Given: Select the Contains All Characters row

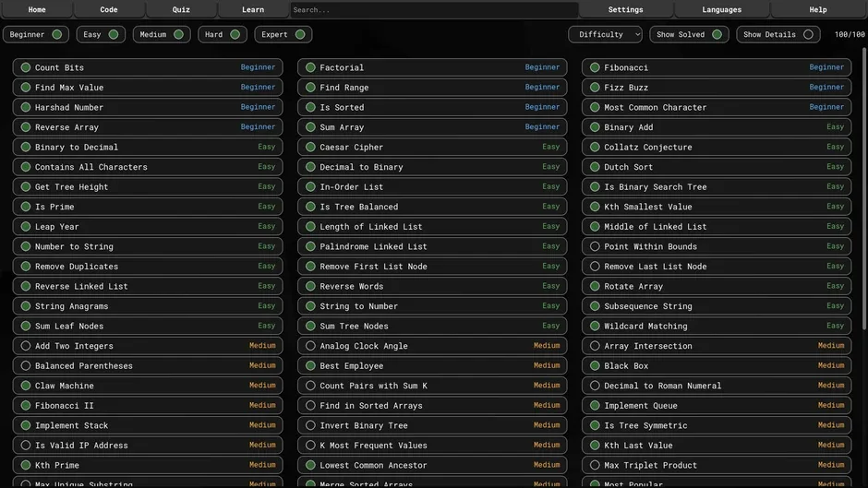Looking at the screenshot, I should tap(148, 167).
